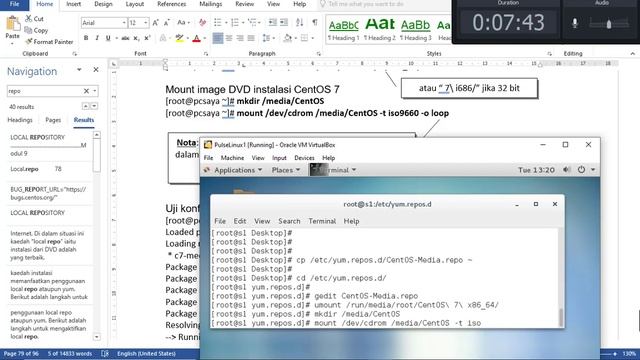Switch to the Insert ribbon tab
Image resolution: width=640 pixels, height=360 pixels.
tap(73, 4)
